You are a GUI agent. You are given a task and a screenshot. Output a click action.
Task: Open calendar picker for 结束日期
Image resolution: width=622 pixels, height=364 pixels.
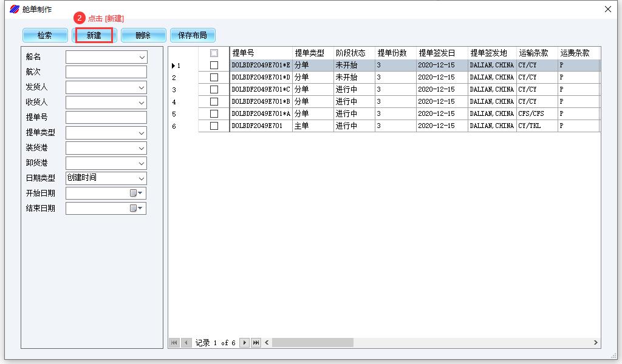(135, 208)
